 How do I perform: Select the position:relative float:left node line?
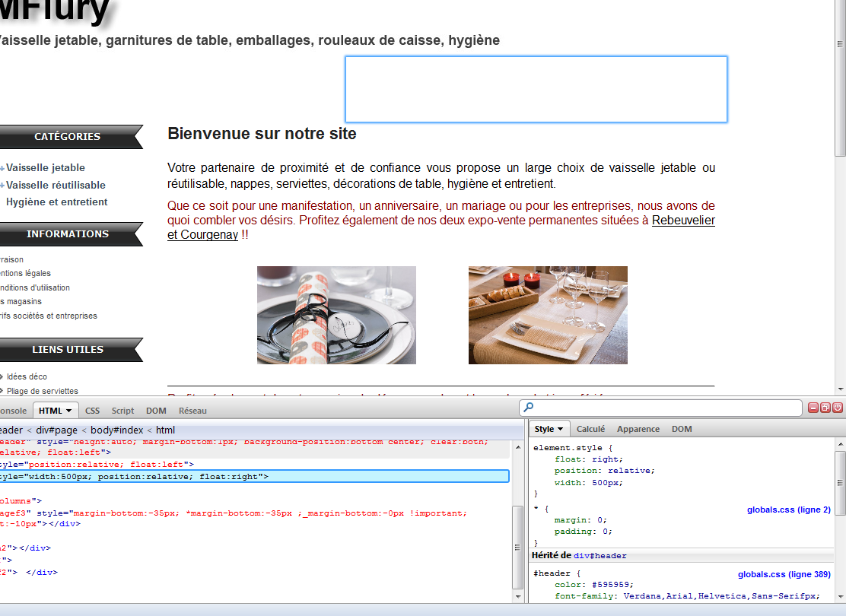click(97, 465)
